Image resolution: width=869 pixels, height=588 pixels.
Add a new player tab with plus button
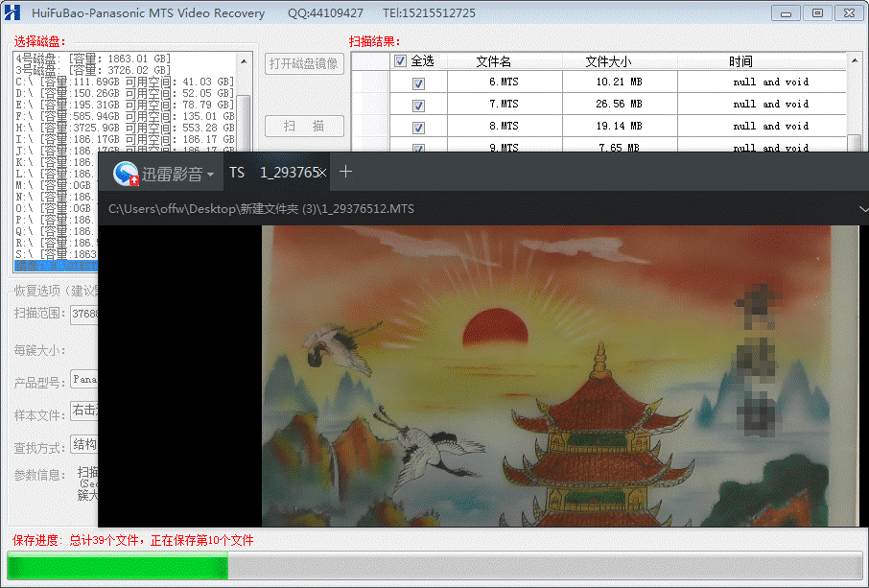tap(345, 172)
